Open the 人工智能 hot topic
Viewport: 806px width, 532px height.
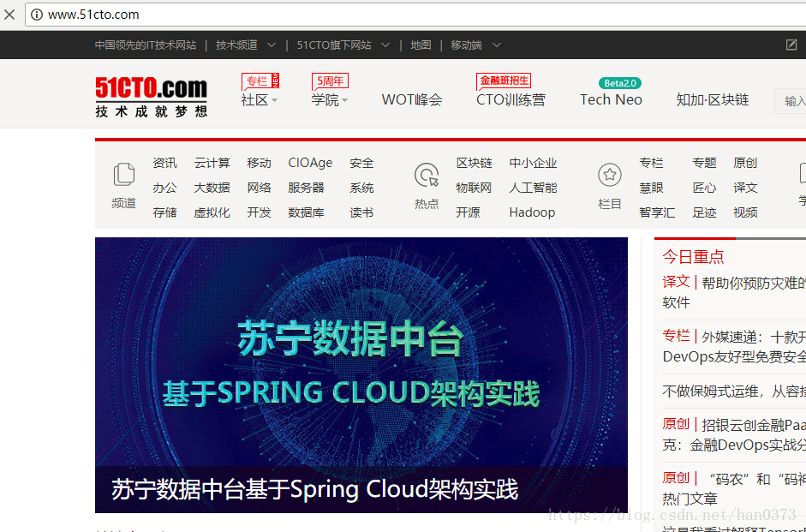[533, 188]
